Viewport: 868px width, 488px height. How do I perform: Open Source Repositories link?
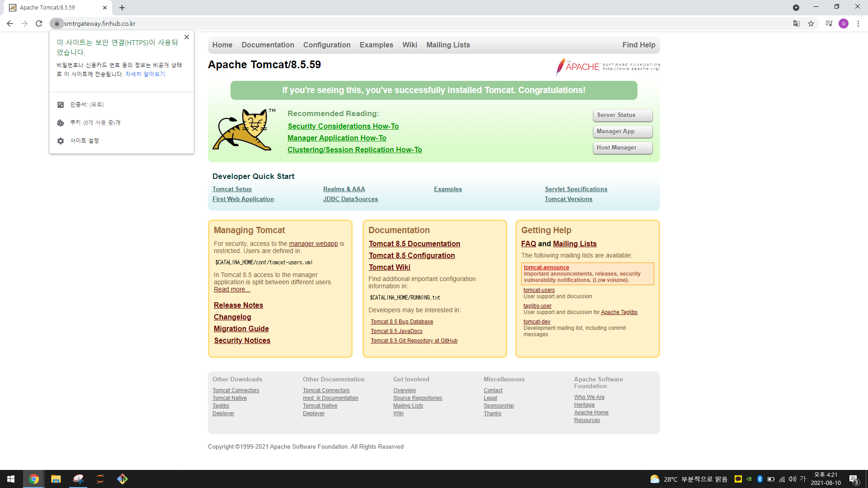(x=418, y=398)
